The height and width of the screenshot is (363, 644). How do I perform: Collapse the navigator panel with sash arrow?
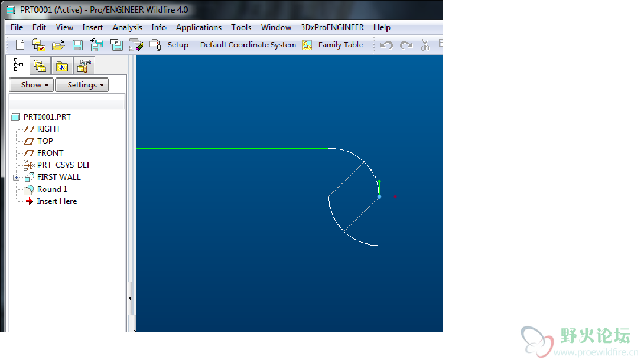coord(131,298)
